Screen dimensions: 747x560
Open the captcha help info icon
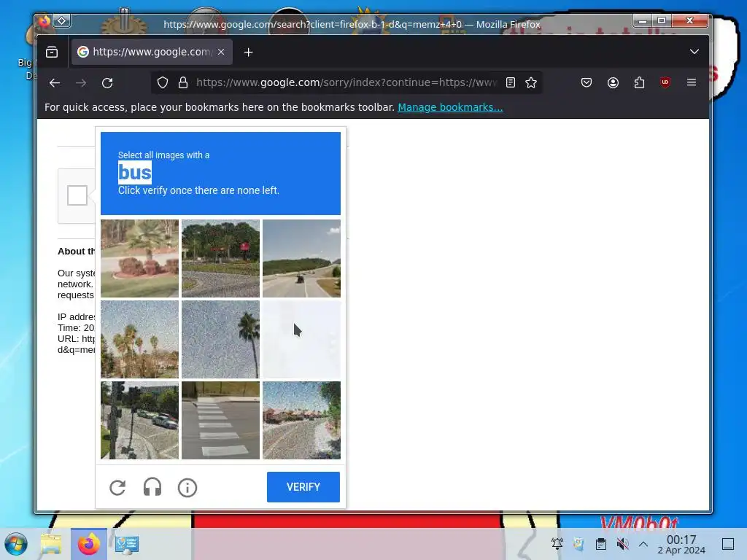(187, 488)
